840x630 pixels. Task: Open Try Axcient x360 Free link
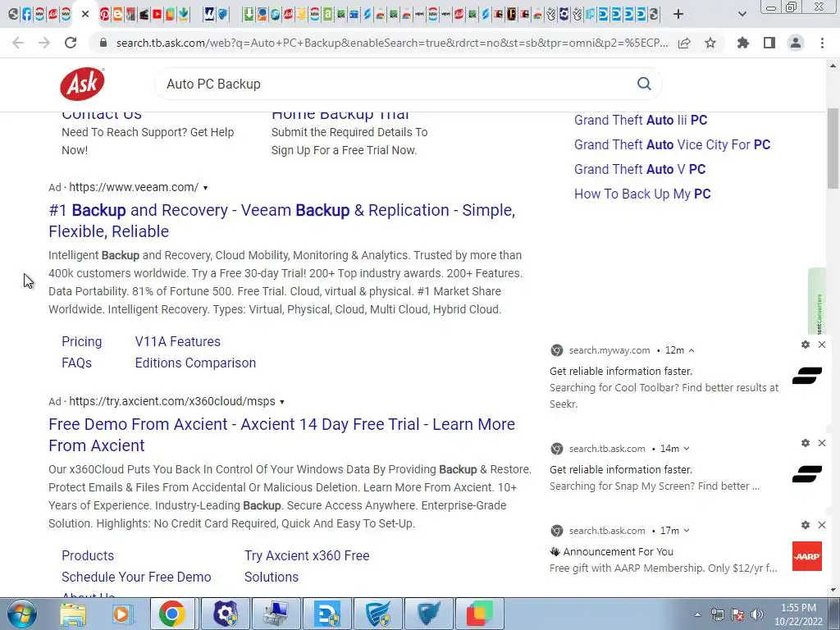pos(307,555)
